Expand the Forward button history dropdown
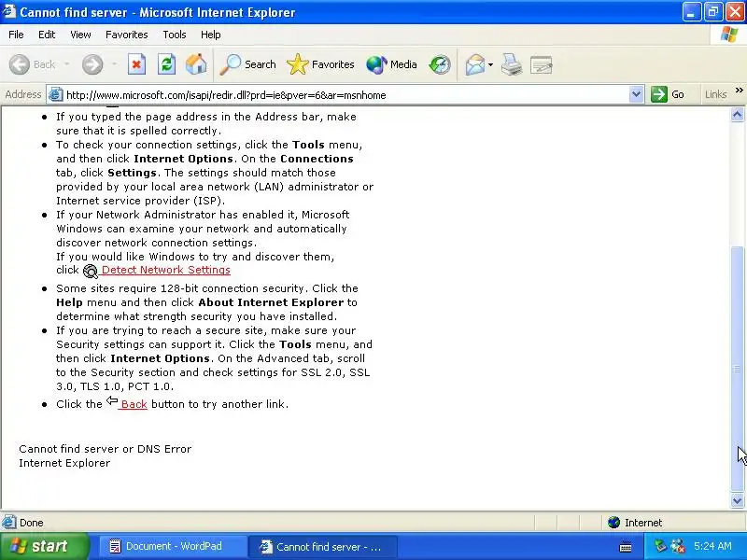 [x=114, y=64]
